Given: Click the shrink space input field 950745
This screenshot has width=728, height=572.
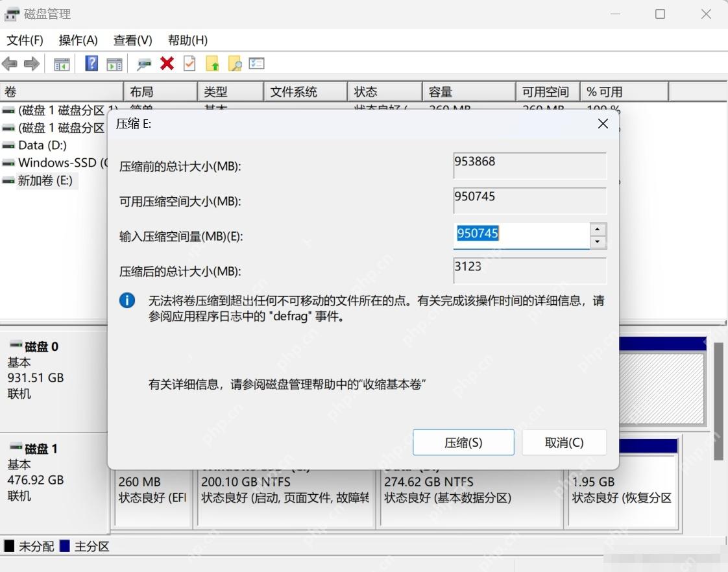Looking at the screenshot, I should 522,235.
